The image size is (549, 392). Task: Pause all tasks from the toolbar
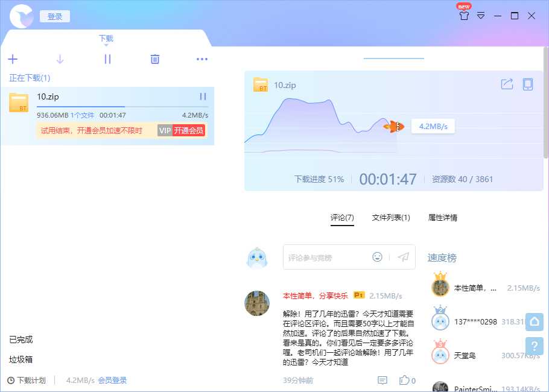(x=107, y=59)
